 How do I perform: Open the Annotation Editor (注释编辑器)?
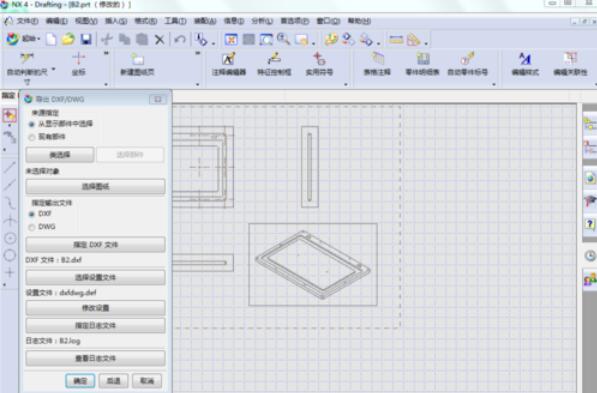point(229,64)
